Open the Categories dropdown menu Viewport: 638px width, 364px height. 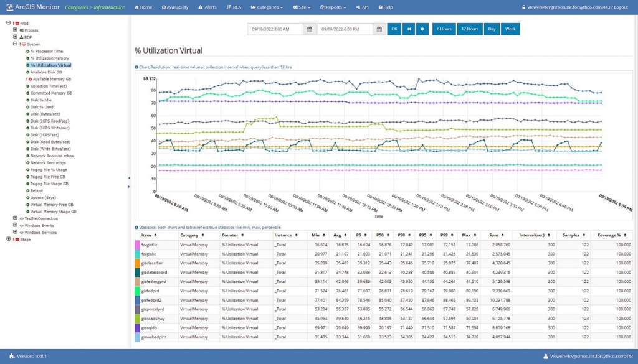pos(267,7)
